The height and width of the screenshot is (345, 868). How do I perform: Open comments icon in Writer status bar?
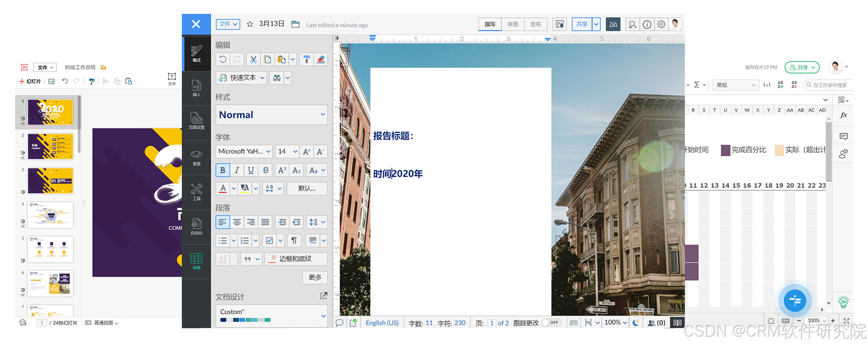pyautogui.click(x=340, y=323)
